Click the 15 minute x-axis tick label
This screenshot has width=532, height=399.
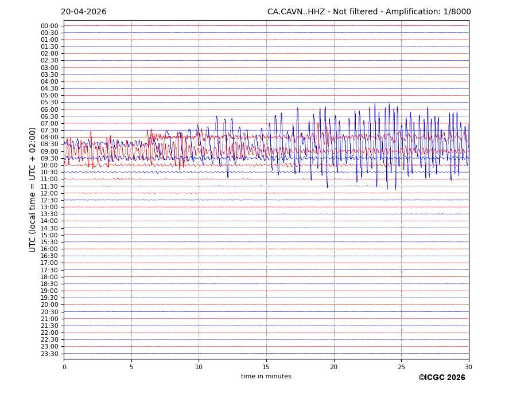[266, 367]
